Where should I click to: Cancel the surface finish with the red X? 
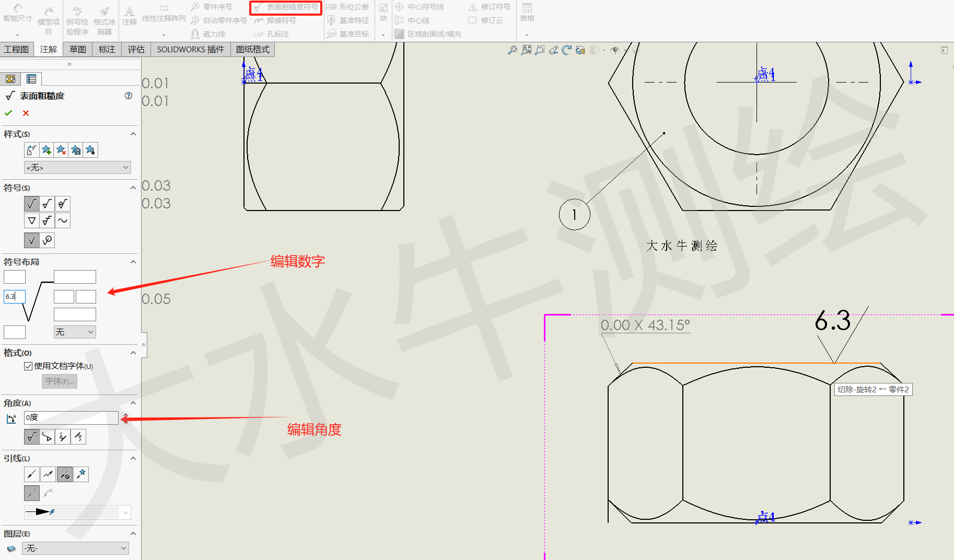coord(26,113)
